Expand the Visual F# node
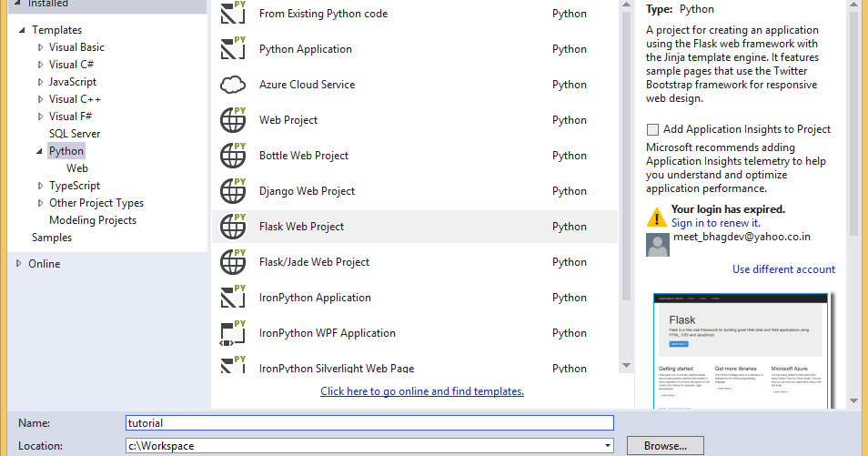Viewport: 868px width, 456px height. 40,117
